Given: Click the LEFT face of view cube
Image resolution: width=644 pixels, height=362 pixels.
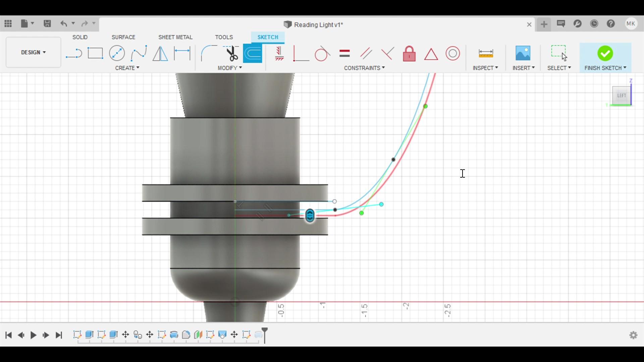Looking at the screenshot, I should click(621, 96).
